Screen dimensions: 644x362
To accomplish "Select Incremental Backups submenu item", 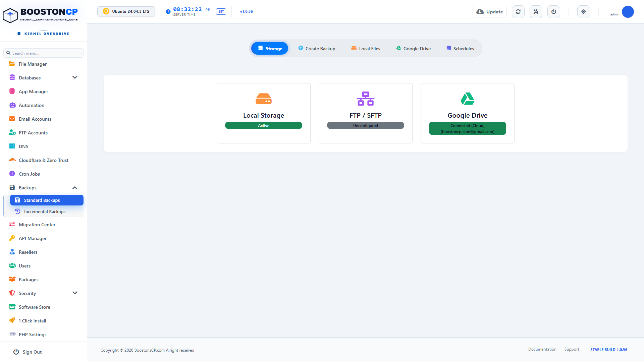I will [47, 212].
